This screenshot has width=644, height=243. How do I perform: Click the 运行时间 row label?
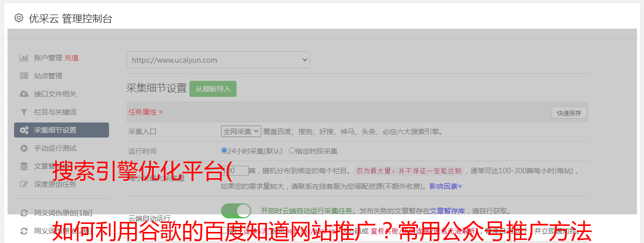pos(143,151)
